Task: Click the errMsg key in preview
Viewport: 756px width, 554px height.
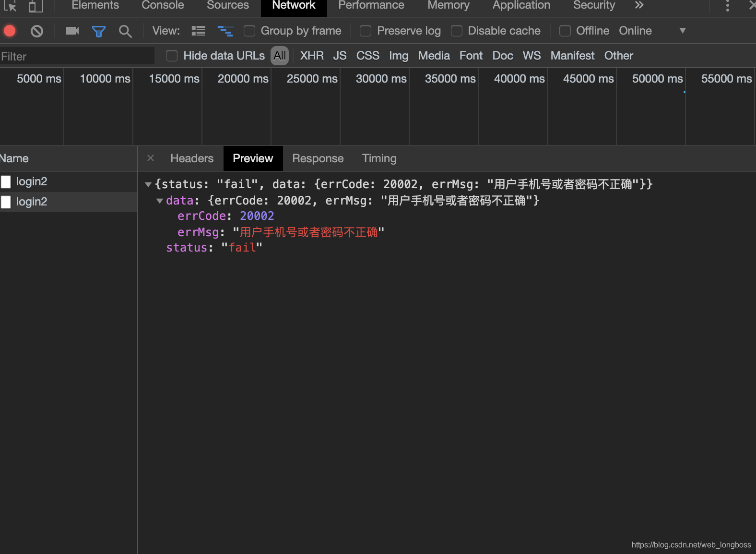Action: point(198,232)
